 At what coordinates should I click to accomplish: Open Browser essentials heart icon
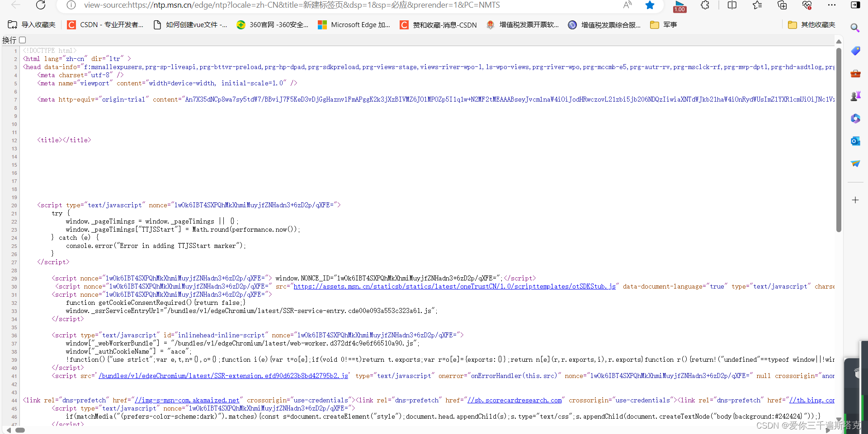point(807,5)
